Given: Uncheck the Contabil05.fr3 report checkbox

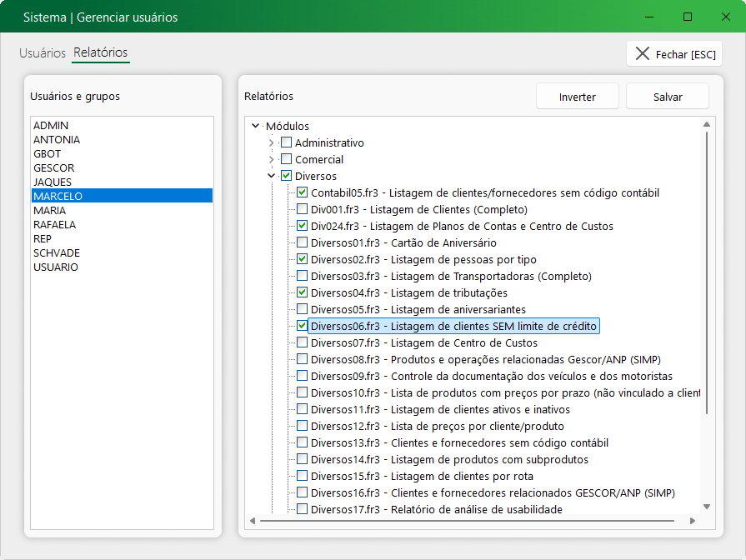Looking at the screenshot, I should [x=302, y=192].
